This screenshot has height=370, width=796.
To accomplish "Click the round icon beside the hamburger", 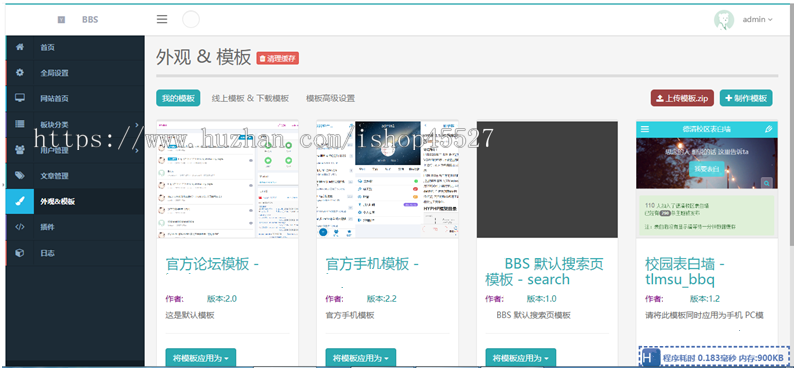I will (191, 19).
